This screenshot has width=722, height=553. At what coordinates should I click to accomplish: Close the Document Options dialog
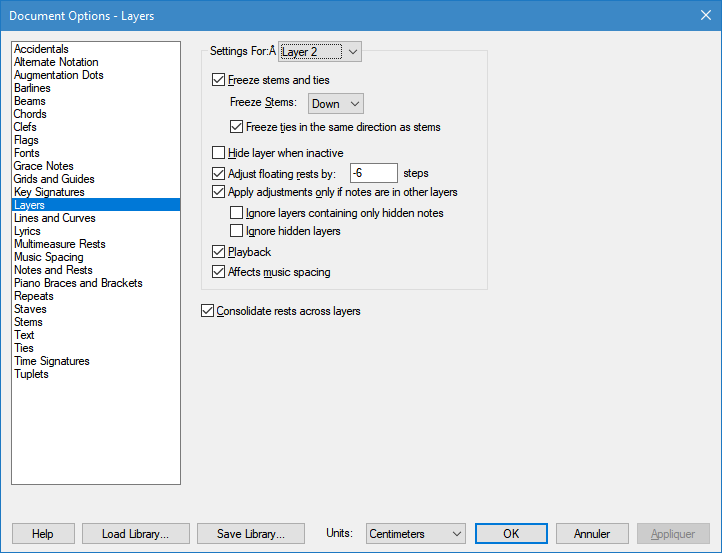coord(698,15)
